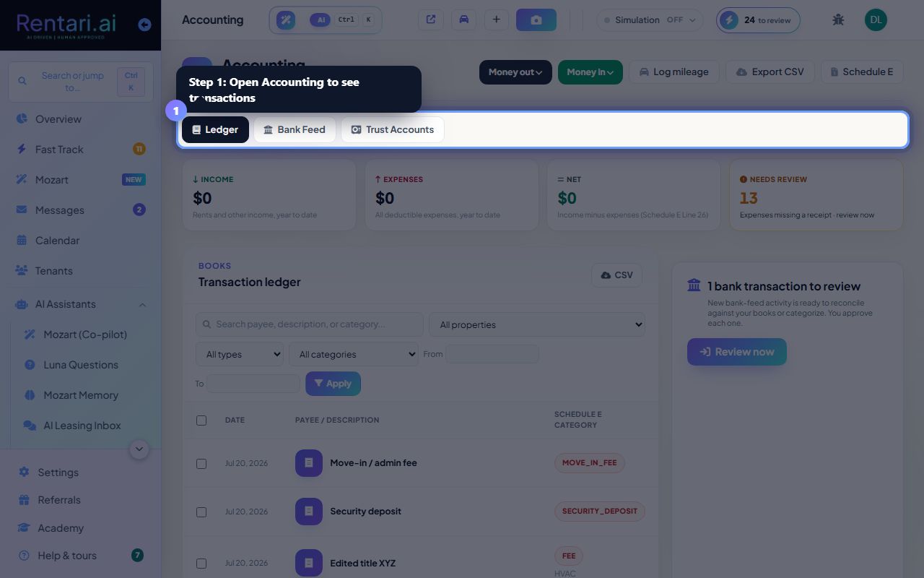Click the car mileage icon in the top bar

[463, 20]
